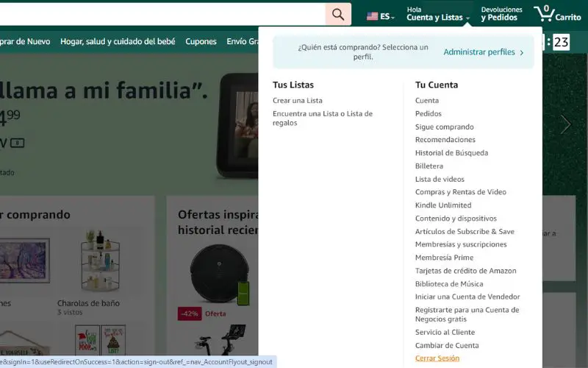This screenshot has width=588, height=368.
Task: Click the US flag language icon
Action: point(372,16)
